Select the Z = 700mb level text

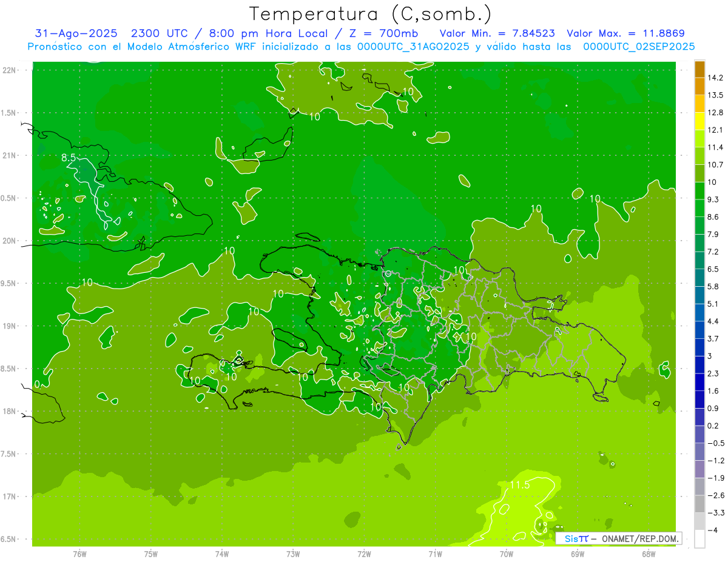pyautogui.click(x=382, y=33)
